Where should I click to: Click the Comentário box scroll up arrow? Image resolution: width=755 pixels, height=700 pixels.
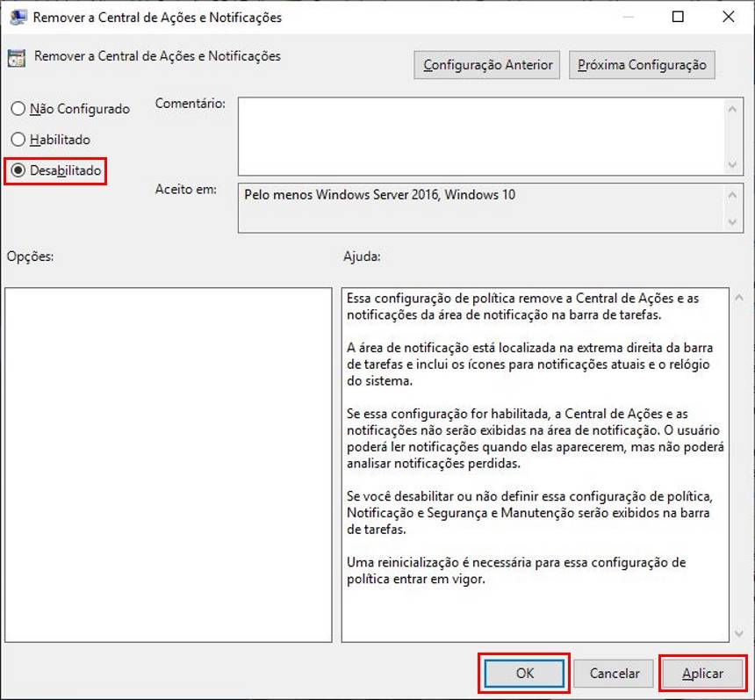point(732,110)
